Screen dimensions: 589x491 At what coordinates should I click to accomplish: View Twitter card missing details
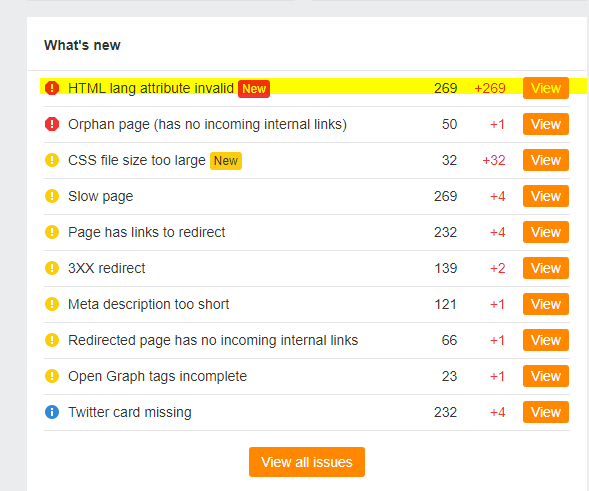(545, 412)
